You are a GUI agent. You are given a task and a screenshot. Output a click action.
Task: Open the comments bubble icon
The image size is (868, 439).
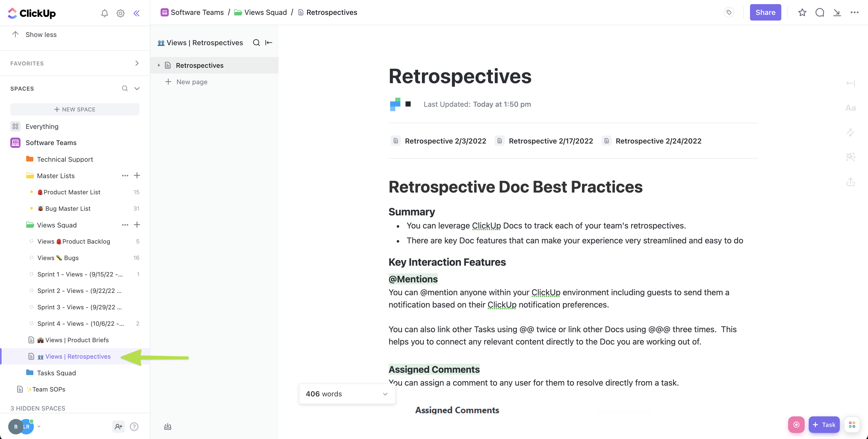coord(820,13)
